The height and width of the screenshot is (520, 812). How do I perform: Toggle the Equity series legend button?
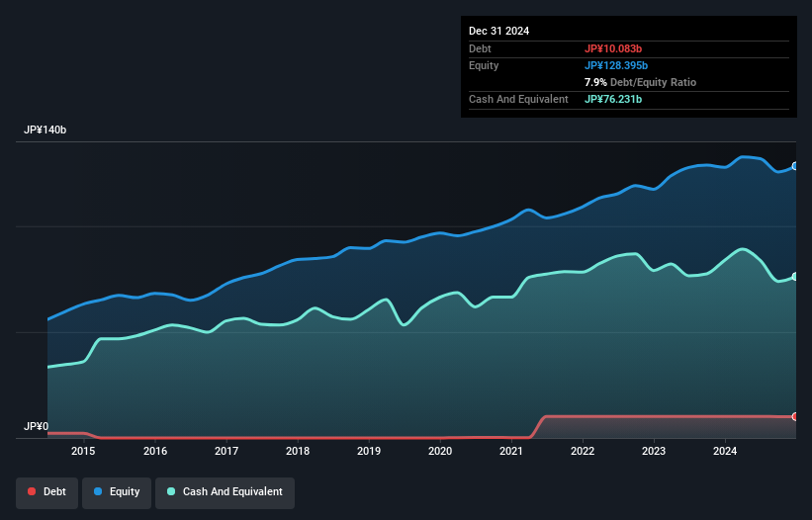coord(117,492)
